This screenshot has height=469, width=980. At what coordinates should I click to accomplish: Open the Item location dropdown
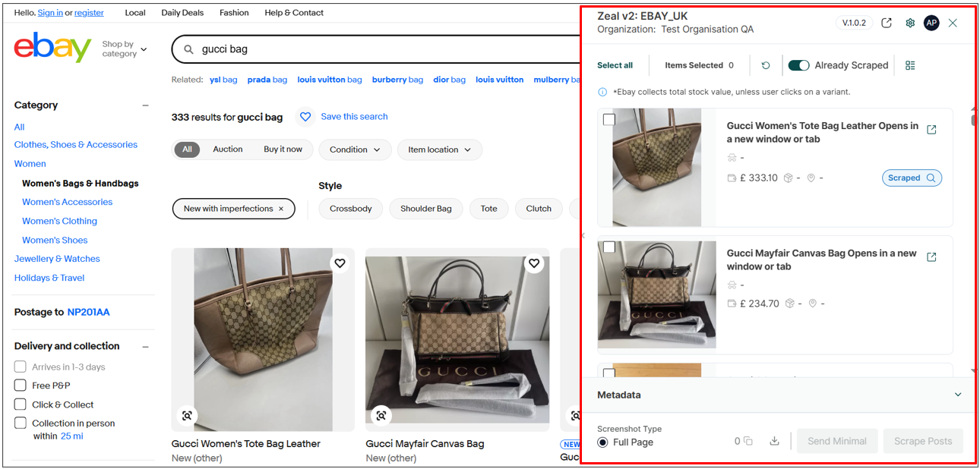pyautogui.click(x=439, y=150)
